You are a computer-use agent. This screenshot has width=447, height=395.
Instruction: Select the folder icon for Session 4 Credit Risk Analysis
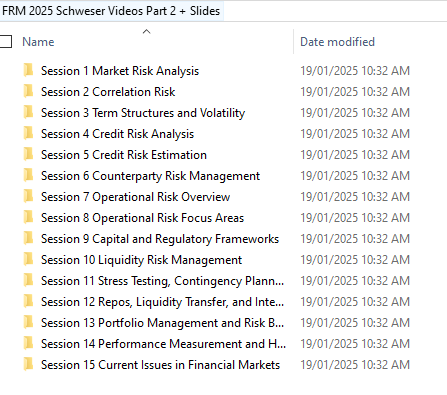[x=29, y=133]
